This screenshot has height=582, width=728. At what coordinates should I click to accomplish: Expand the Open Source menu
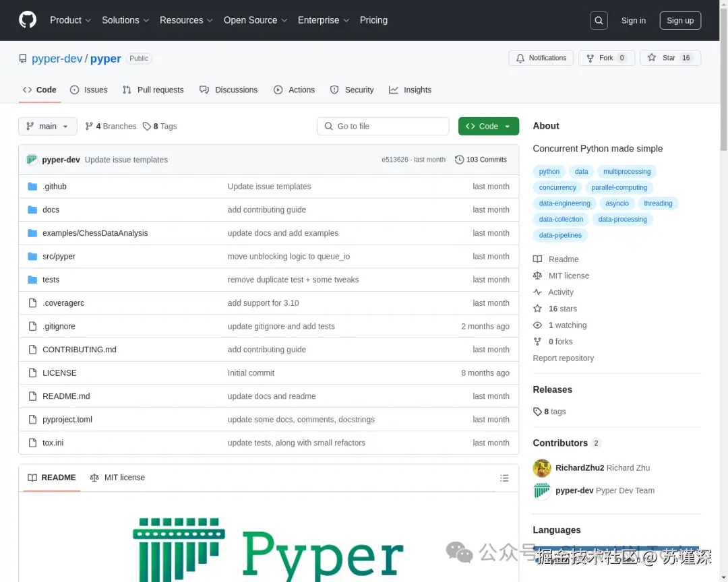click(255, 20)
